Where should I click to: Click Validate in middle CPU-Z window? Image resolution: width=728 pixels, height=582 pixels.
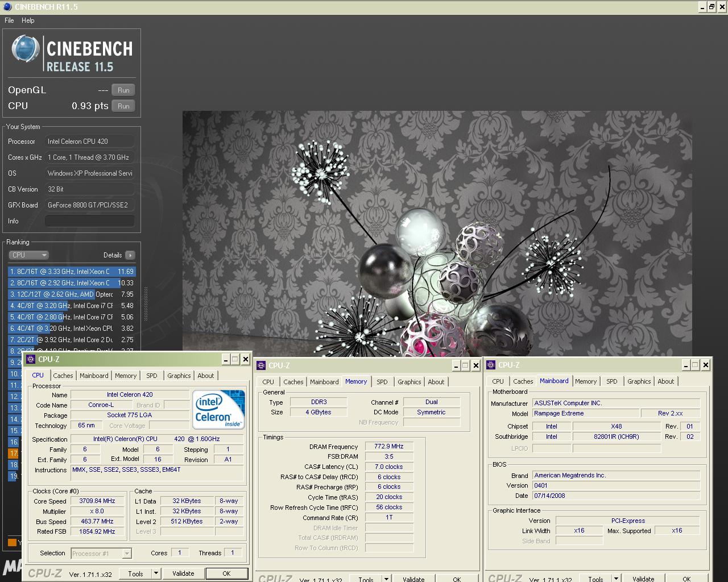[x=413, y=579]
